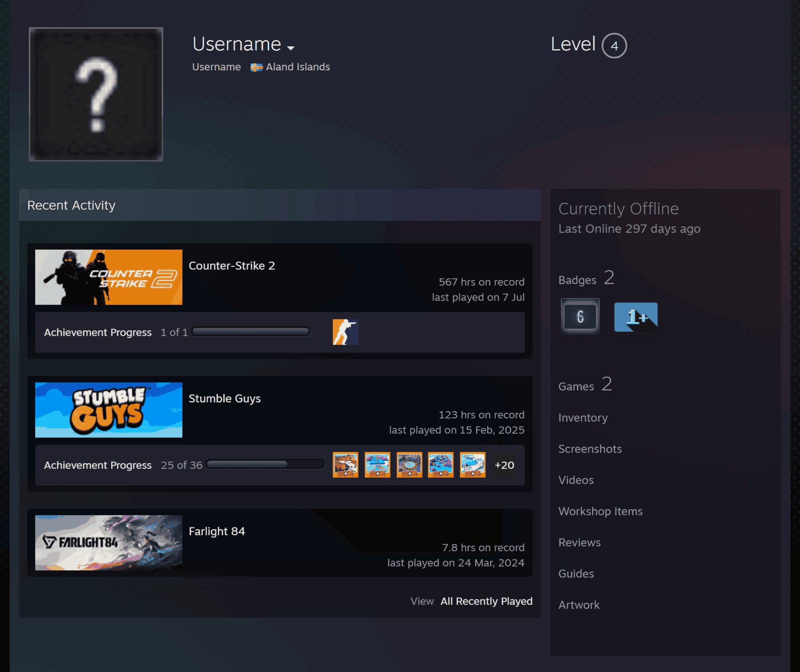The height and width of the screenshot is (672, 800).
Task: Open the Guides page
Action: 576,574
